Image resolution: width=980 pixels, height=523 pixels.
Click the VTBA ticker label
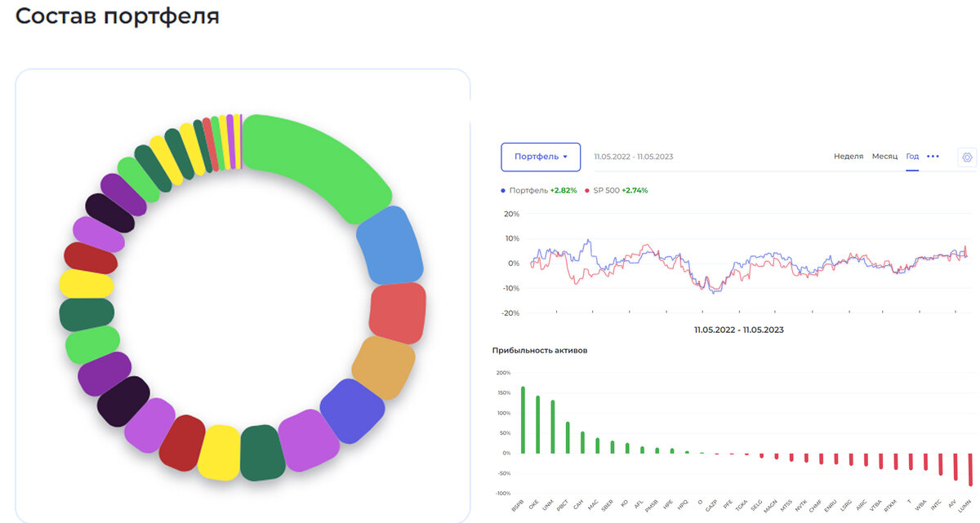875,507
